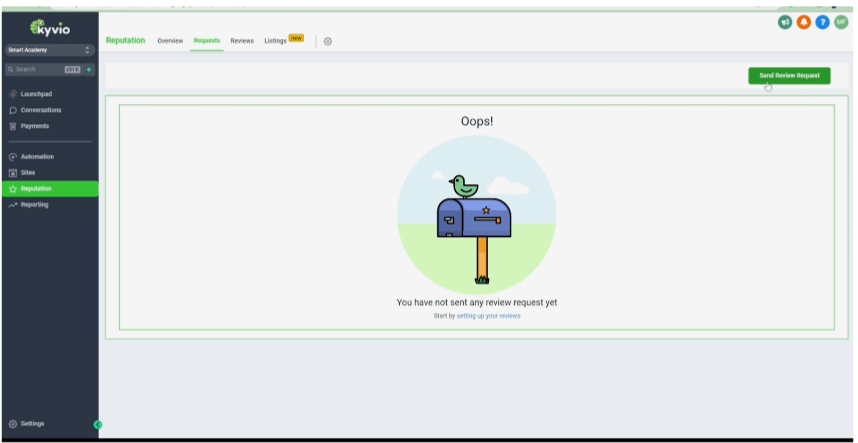Follow the 'setting up your reviews' link
Viewport: 858px width, 443px height.
[488, 316]
